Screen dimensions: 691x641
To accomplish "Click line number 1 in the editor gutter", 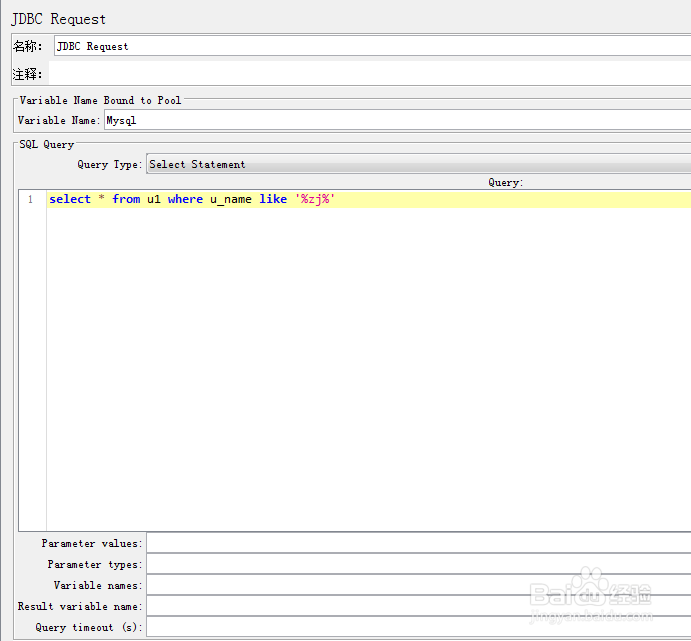I will [30, 200].
